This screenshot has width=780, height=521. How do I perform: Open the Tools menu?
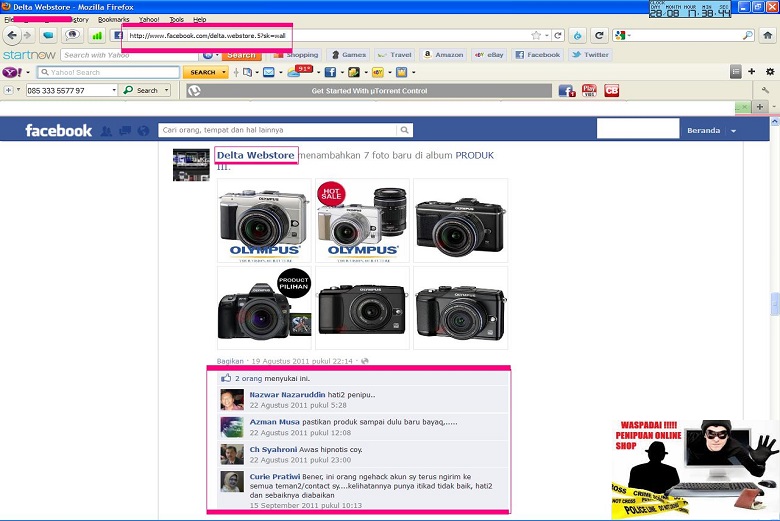(177, 19)
